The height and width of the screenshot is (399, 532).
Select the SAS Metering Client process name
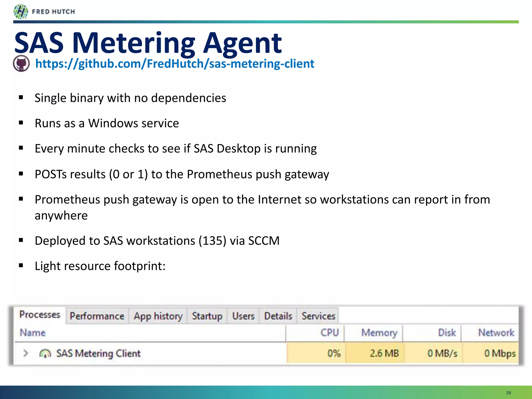tap(98, 354)
